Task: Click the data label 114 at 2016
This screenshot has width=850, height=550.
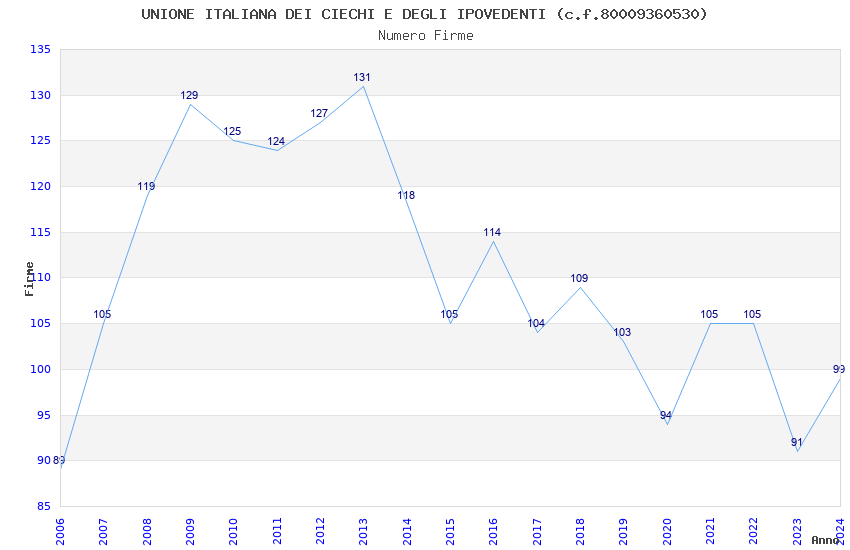Action: (492, 232)
